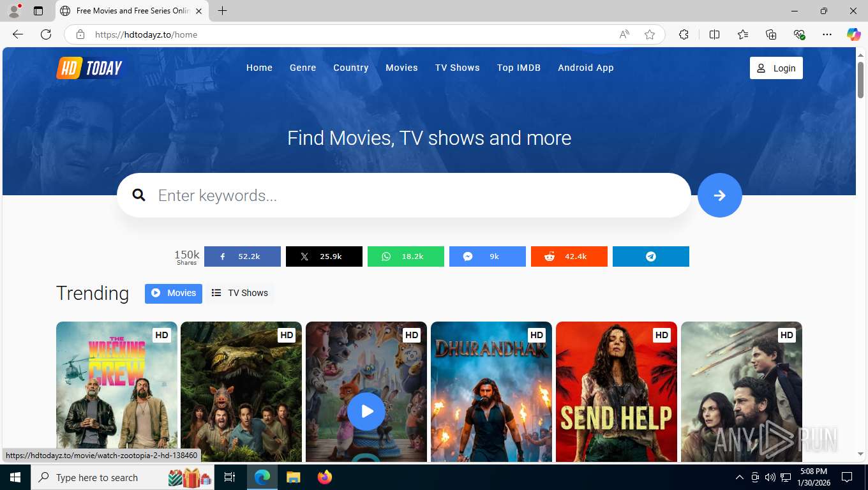Open the Favorites list

tap(743, 34)
